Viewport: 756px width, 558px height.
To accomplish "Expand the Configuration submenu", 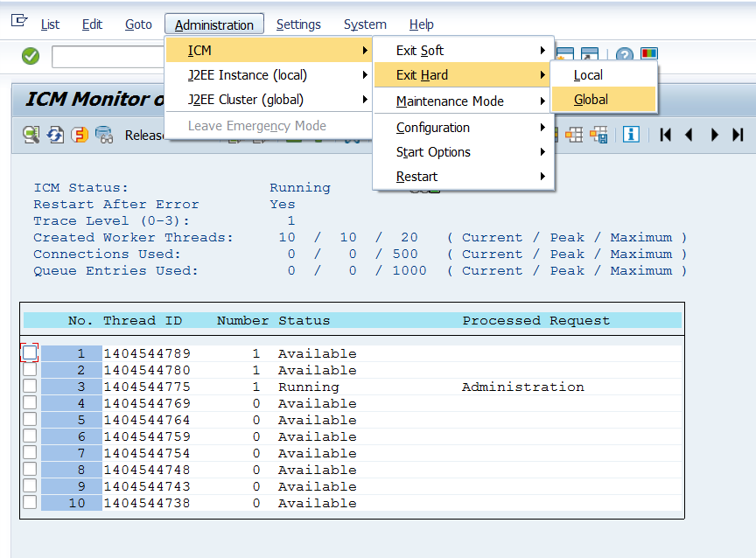I will (462, 127).
